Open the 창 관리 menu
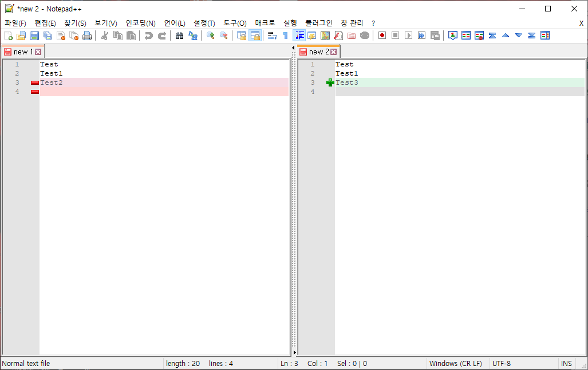Viewport: 588px width, 370px height. point(352,23)
